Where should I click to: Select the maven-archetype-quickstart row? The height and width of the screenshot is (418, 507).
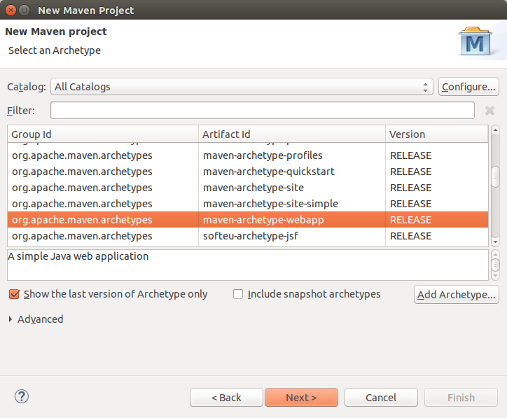click(x=248, y=171)
